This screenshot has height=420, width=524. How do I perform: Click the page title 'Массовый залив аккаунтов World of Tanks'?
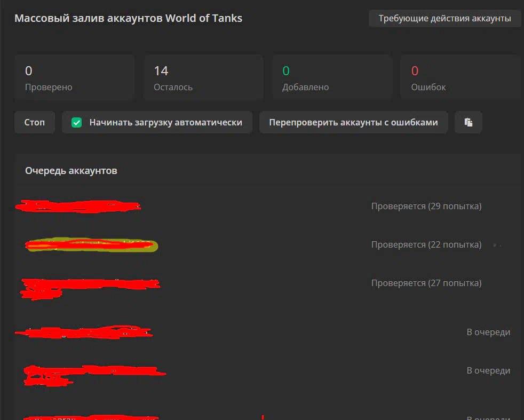pyautogui.click(x=128, y=18)
